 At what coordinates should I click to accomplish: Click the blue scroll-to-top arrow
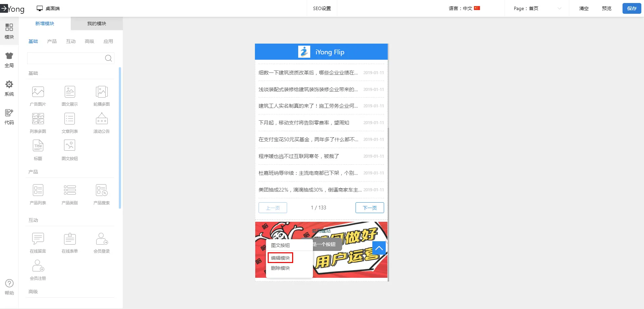[379, 248]
